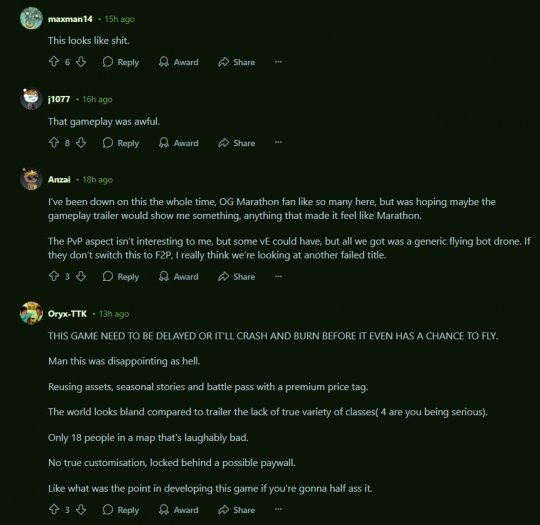The width and height of the screenshot is (540, 525).
Task: Share Anzai's comment
Action: click(x=237, y=277)
